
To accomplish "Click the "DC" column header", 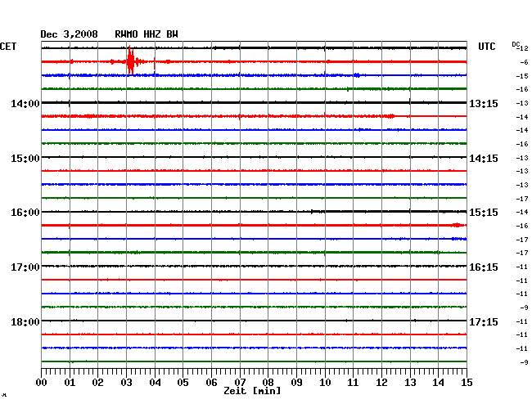I will coord(516,44).
